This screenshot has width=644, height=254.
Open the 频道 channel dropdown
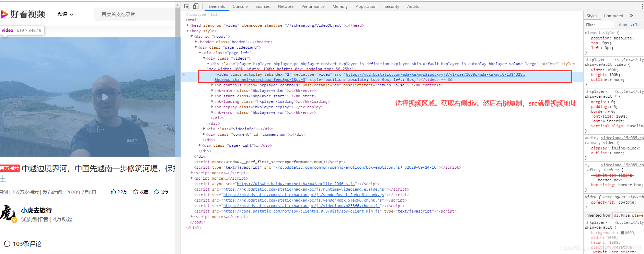(65, 14)
